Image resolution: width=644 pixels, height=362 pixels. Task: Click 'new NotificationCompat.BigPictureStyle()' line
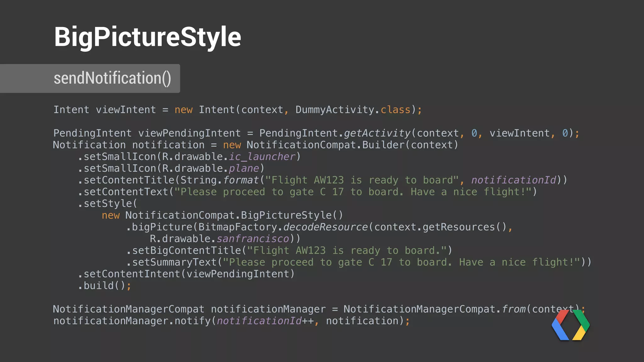click(222, 215)
